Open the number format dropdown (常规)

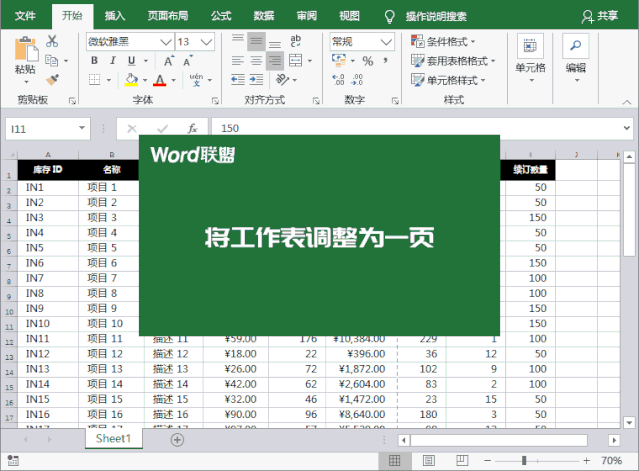pos(386,42)
